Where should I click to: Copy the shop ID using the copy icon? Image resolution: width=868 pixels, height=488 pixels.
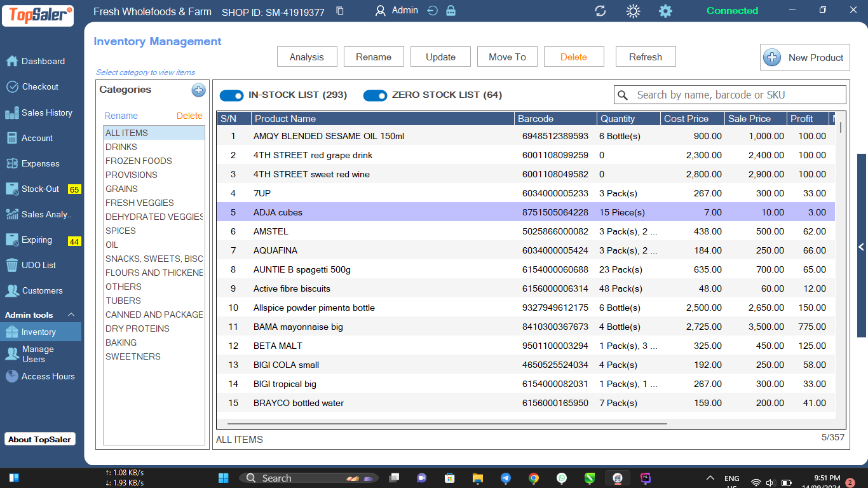point(340,11)
